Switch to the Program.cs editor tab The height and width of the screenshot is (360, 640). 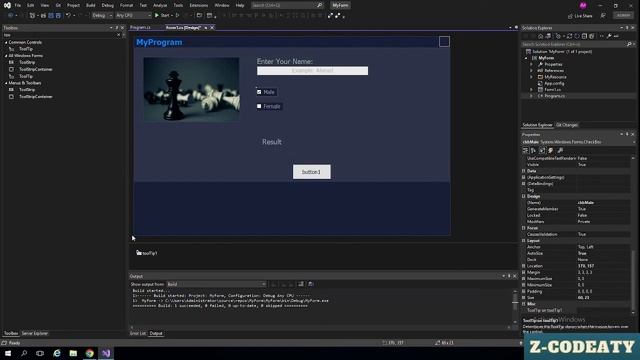140,28
